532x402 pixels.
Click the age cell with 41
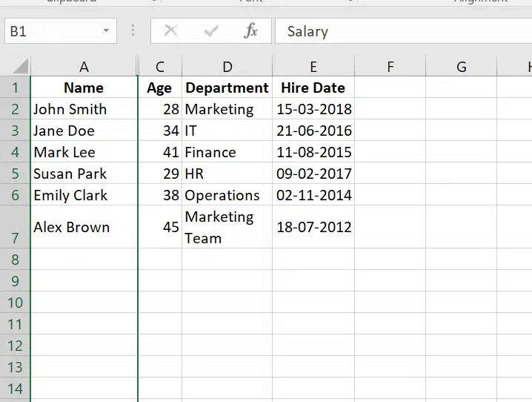[160, 152]
